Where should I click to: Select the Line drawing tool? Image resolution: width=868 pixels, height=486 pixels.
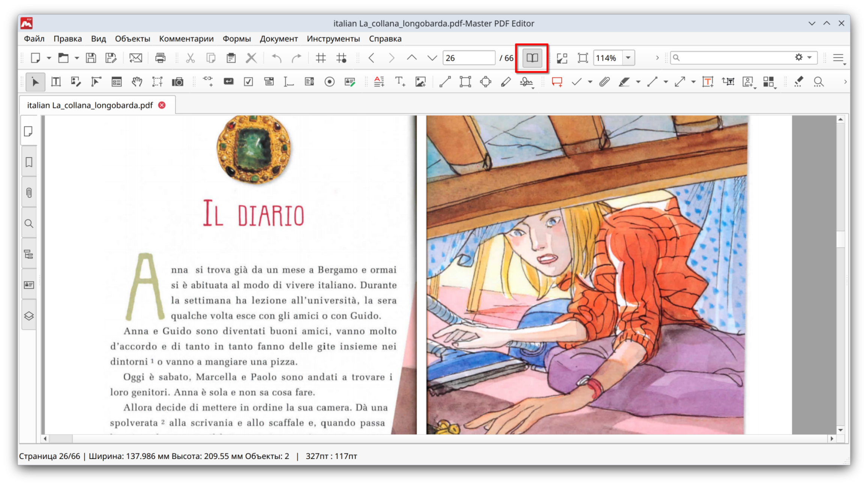pos(445,82)
